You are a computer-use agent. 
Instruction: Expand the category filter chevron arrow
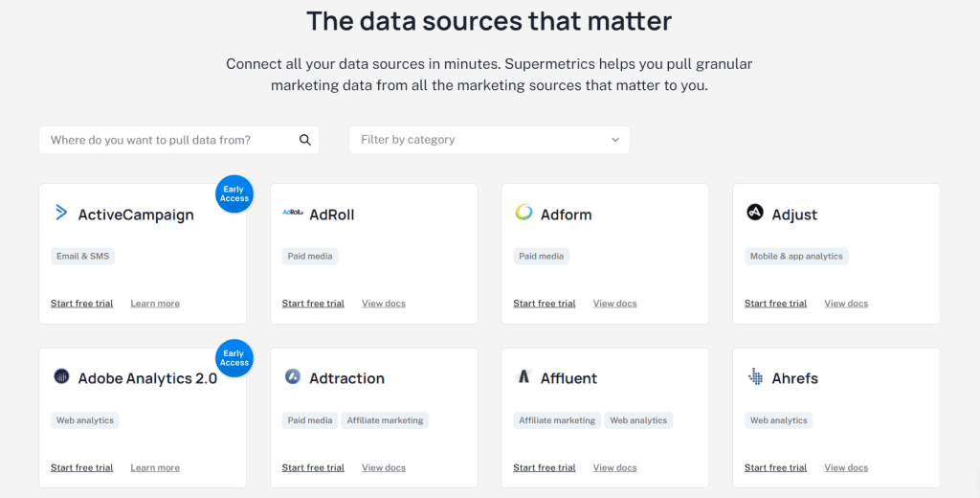click(615, 140)
